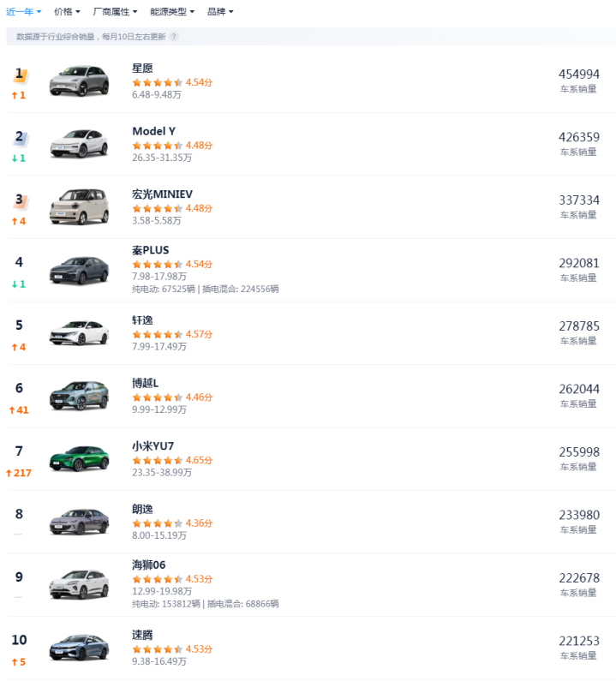Click the bronze rank 3 badge icon
This screenshot has height=681, width=616.
20,200
